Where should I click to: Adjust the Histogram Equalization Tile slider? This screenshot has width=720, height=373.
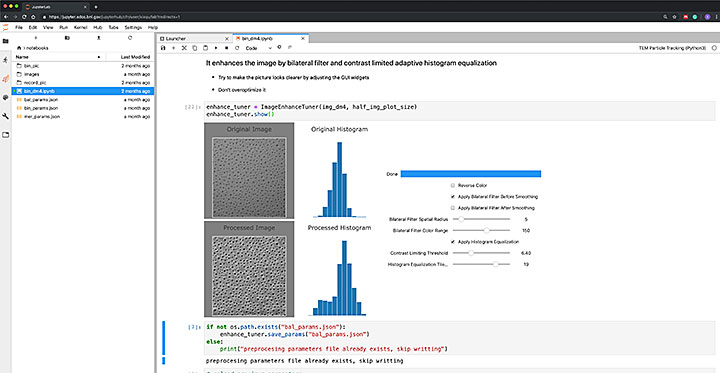click(x=481, y=265)
